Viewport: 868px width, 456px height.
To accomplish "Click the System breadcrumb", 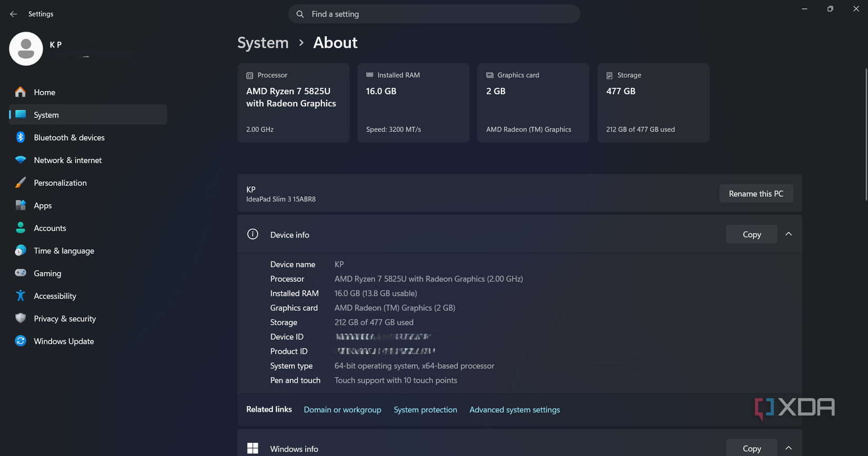I will pyautogui.click(x=263, y=43).
